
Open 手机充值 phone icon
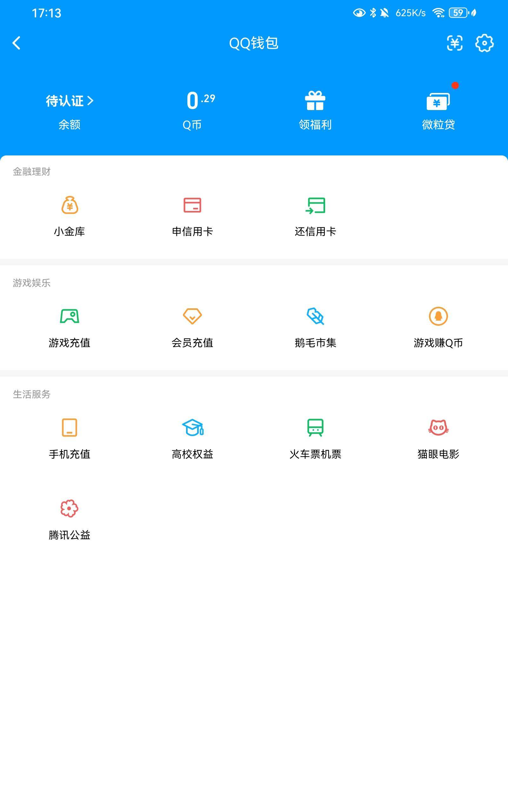[x=70, y=428]
